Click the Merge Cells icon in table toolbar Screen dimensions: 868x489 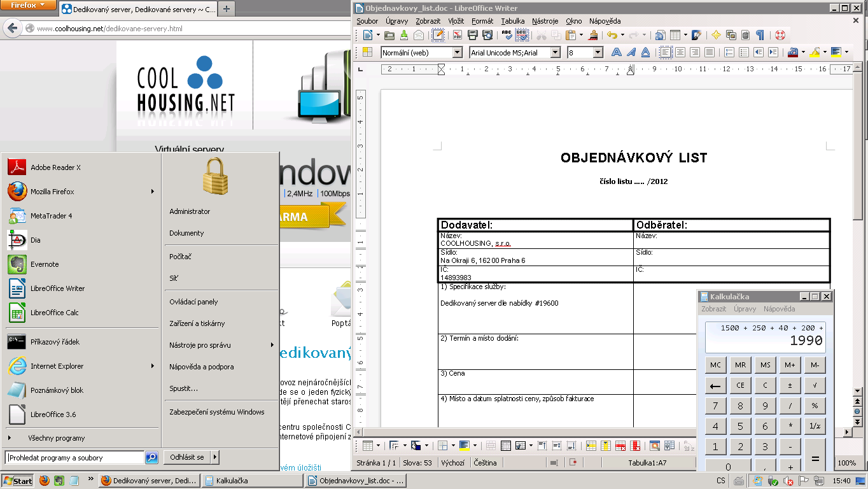(x=491, y=446)
